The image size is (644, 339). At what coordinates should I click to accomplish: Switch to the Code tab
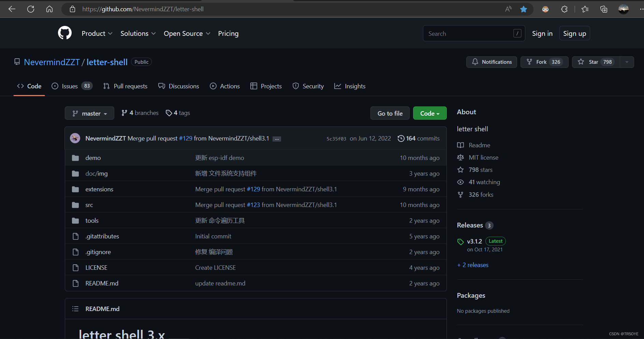coord(29,86)
